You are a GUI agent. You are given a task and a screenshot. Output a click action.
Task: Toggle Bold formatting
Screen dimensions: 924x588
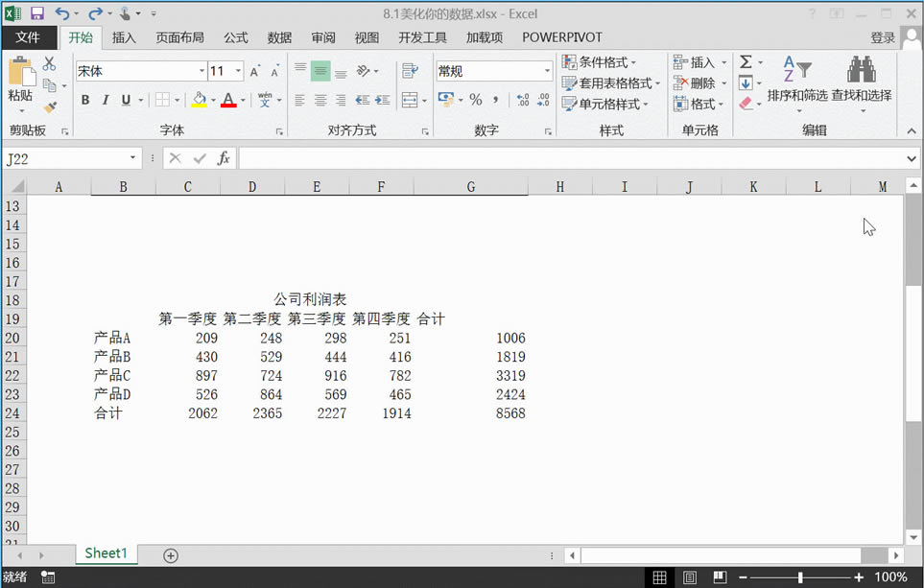click(85, 100)
